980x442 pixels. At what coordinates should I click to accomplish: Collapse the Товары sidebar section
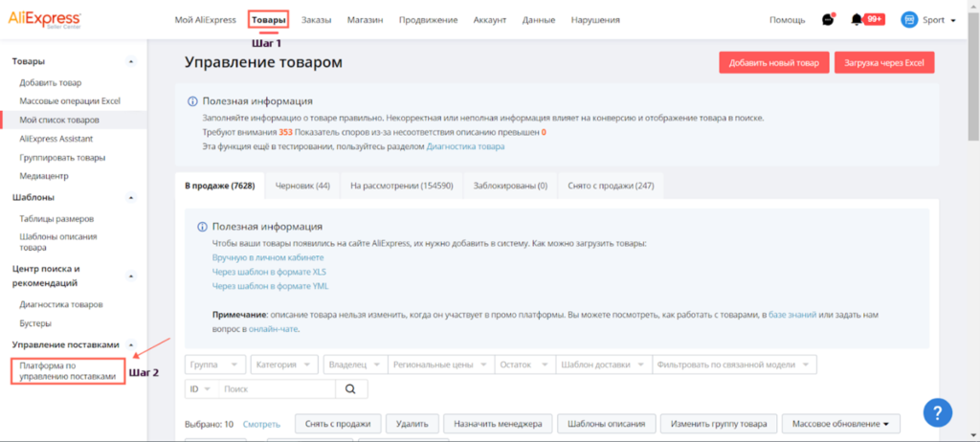pyautogui.click(x=130, y=61)
